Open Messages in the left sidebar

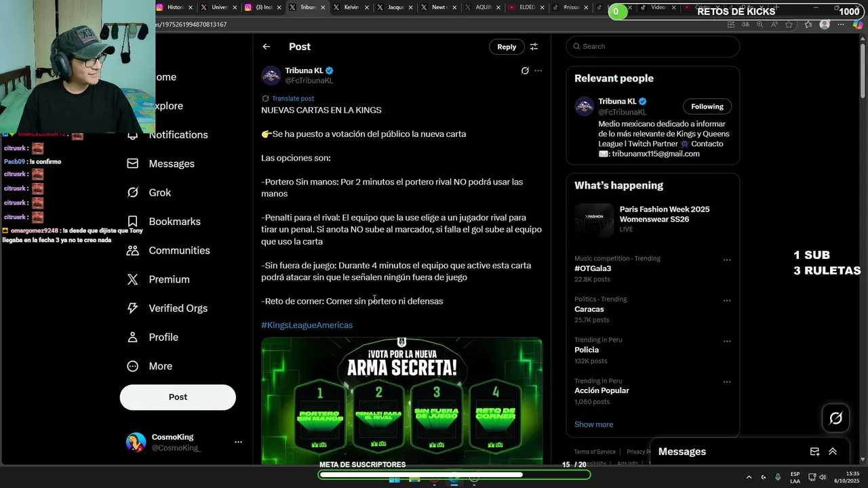click(x=172, y=164)
